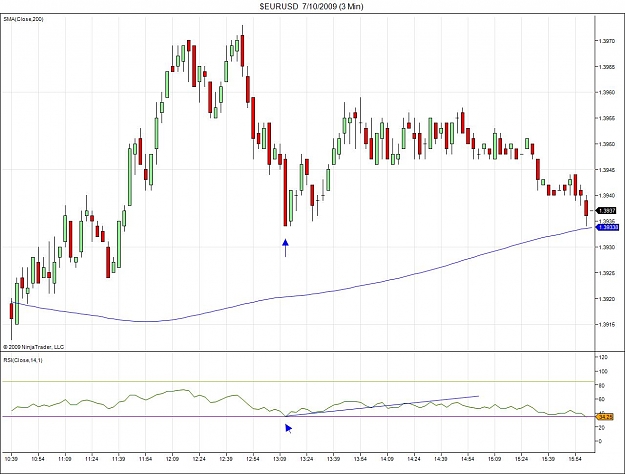Click the 13:09 time axis label
The width and height of the screenshot is (625, 474).
click(x=279, y=459)
